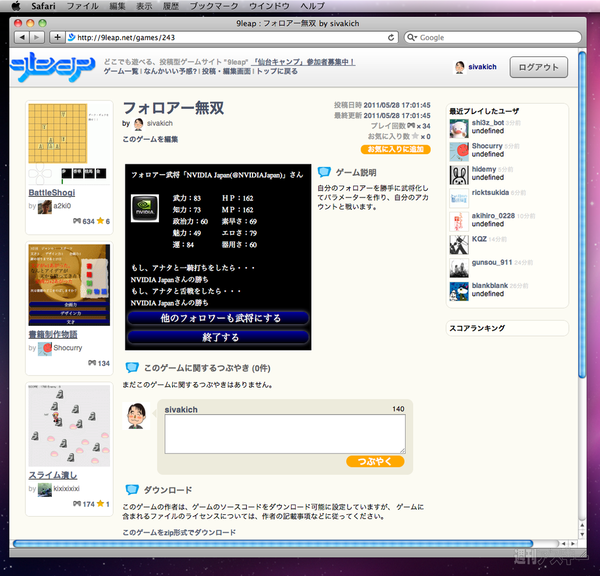Click the tweet text area
This screenshot has height=576, width=600.
click(x=285, y=434)
